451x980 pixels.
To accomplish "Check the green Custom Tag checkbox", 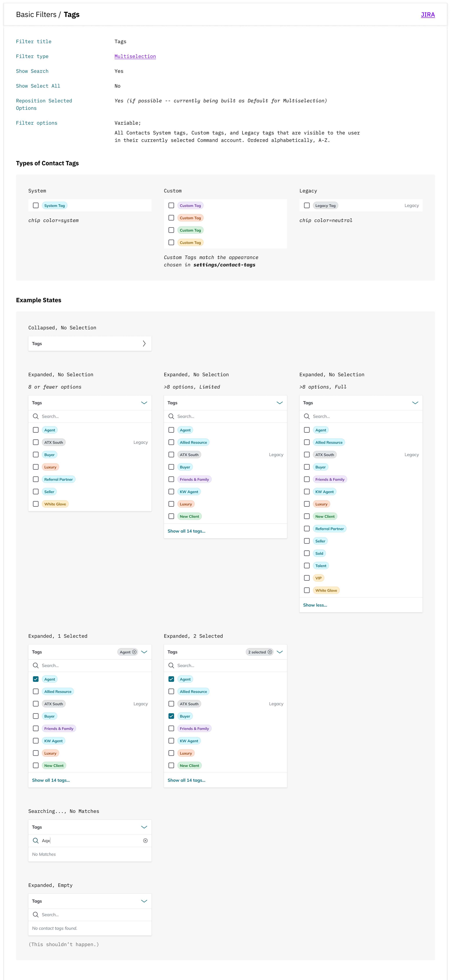I will [x=171, y=230].
